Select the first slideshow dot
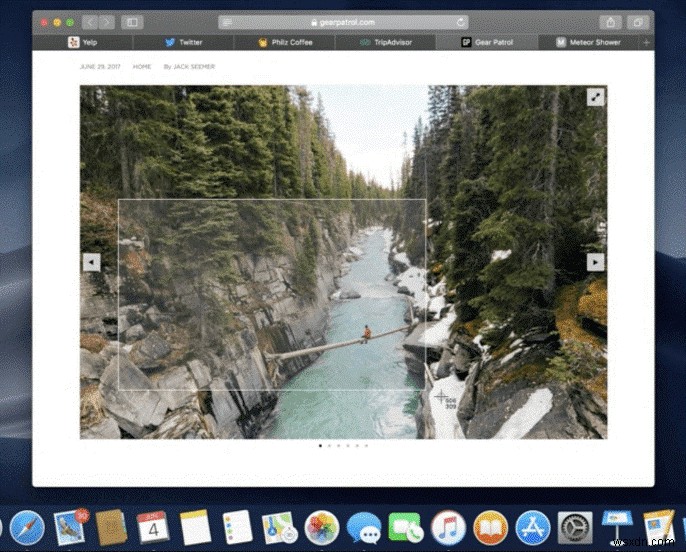The width and height of the screenshot is (686, 552). coord(320,446)
